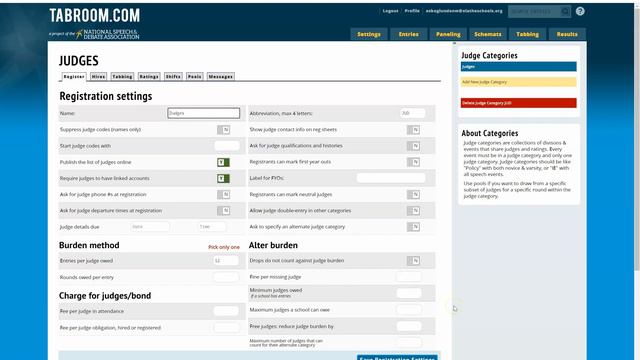Click the Judge details due time field
Image resolution: width=640 pixels, height=360 pixels.
212,227
